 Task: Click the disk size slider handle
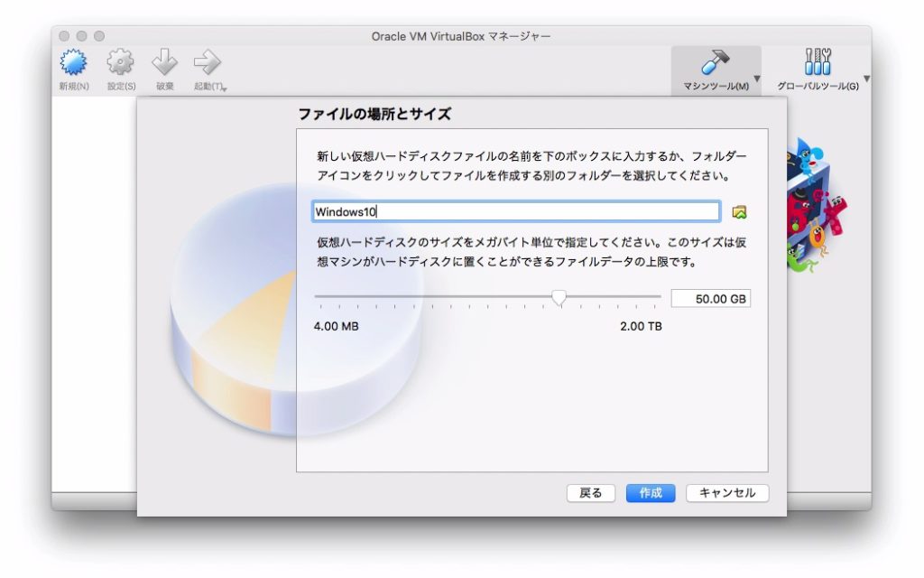559,298
